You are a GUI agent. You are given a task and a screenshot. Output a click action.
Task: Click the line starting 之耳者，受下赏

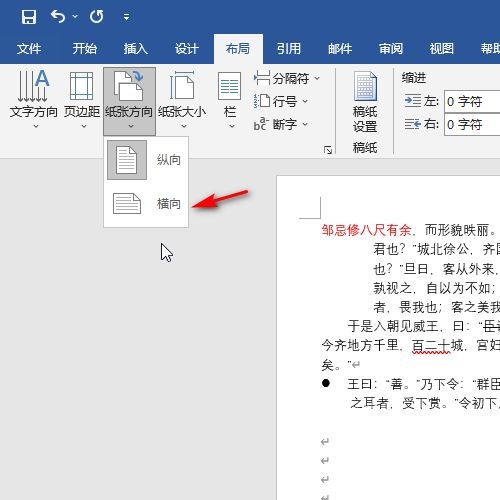(x=425, y=403)
